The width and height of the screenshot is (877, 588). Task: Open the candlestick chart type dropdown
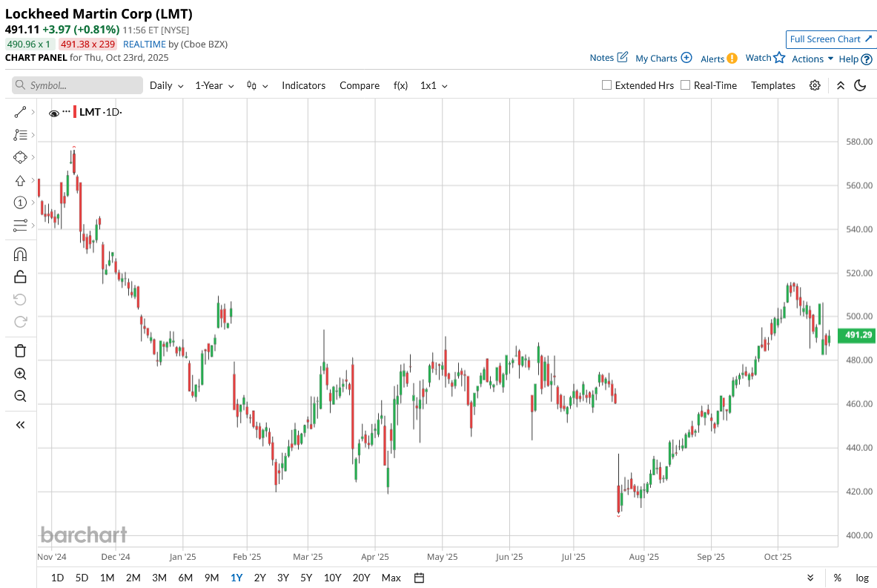click(257, 85)
